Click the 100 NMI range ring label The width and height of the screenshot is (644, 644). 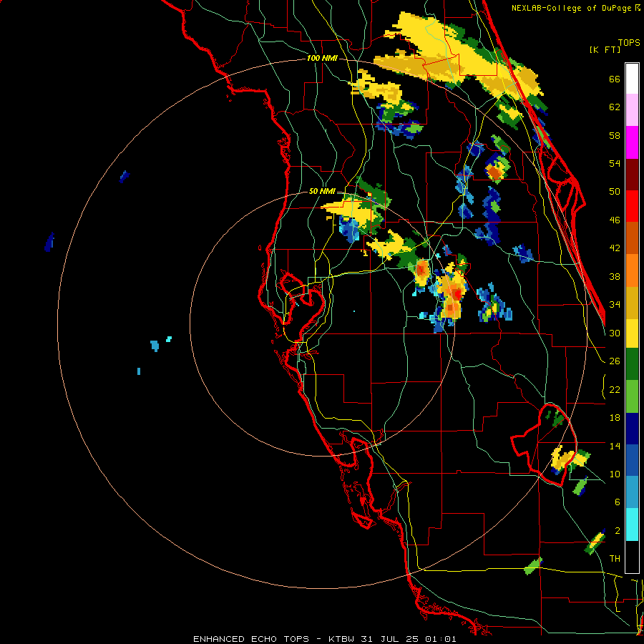coord(322,59)
